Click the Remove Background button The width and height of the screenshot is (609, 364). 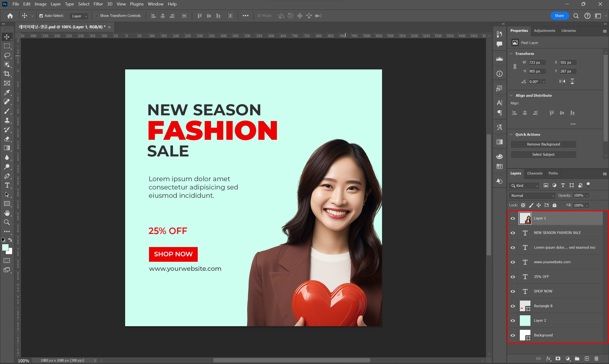pyautogui.click(x=543, y=144)
